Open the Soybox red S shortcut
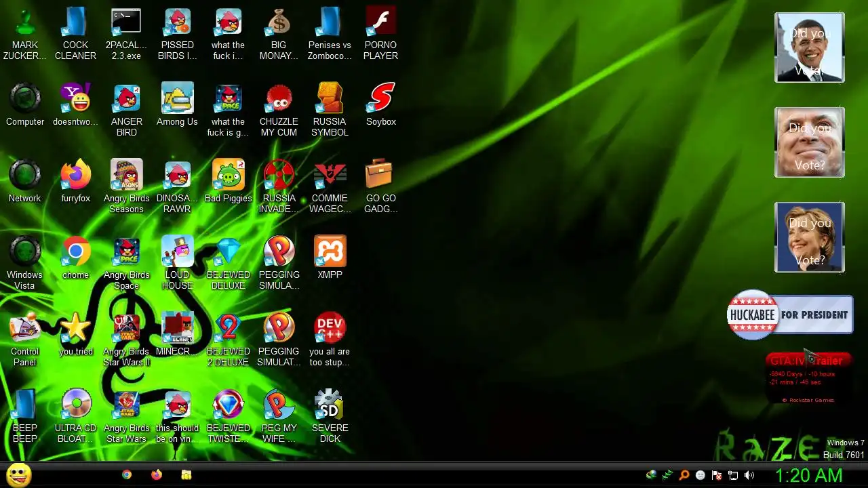Screen dimensions: 868x488 point(380,105)
